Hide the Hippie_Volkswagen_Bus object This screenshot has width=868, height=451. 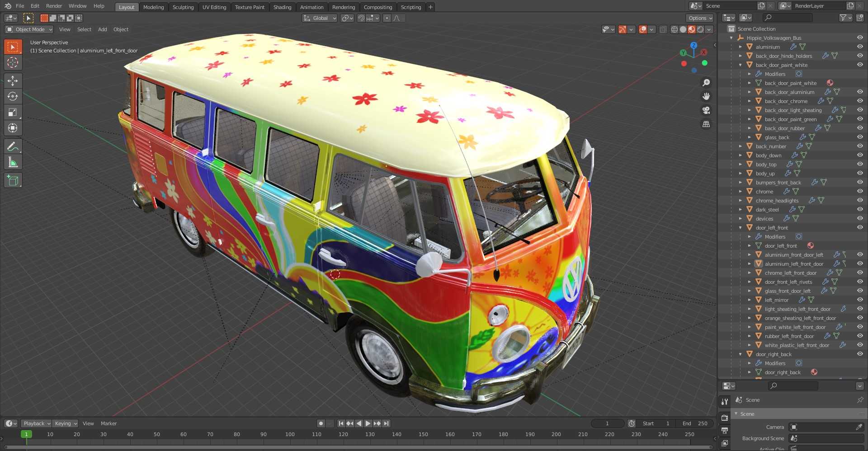(860, 38)
